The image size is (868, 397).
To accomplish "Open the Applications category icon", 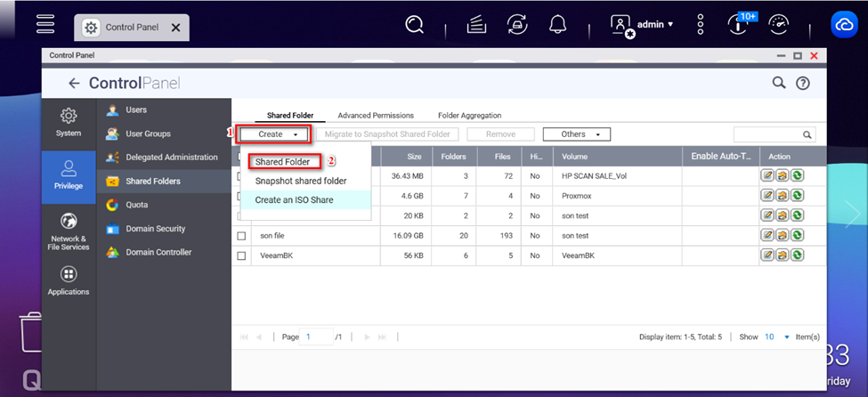I will pyautogui.click(x=69, y=281).
